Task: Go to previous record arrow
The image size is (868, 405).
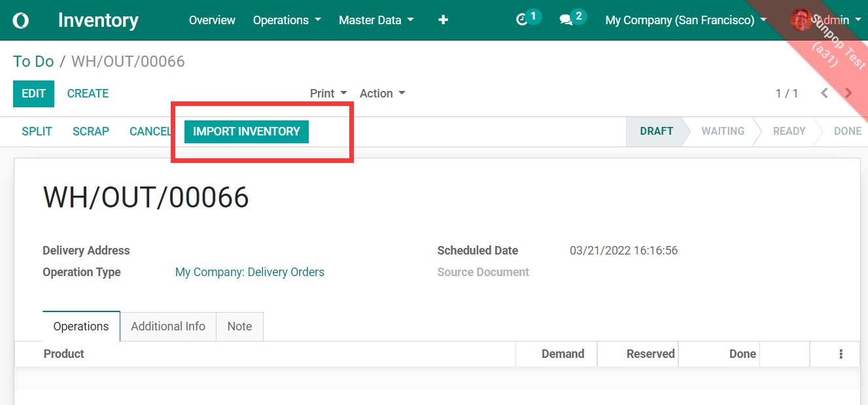Action: (x=824, y=94)
